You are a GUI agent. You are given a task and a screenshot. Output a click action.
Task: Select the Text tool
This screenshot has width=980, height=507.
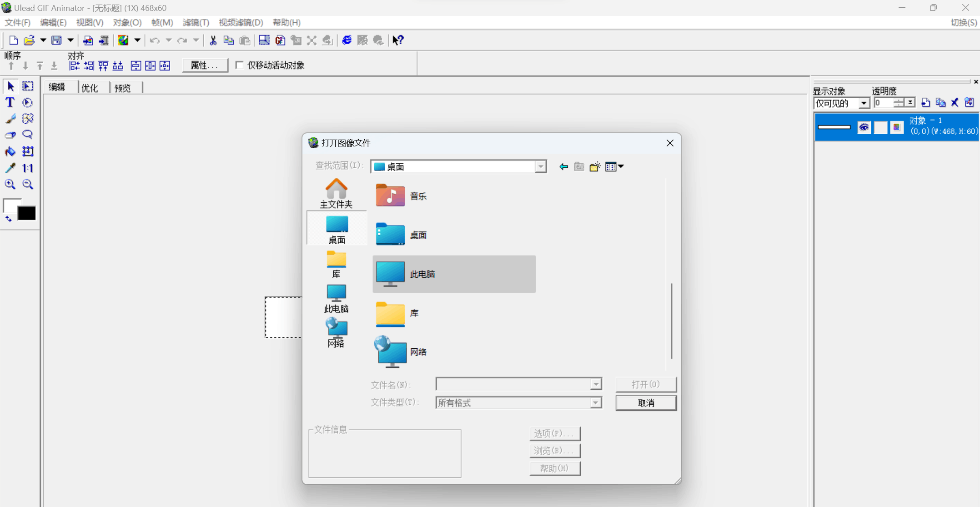[10, 102]
